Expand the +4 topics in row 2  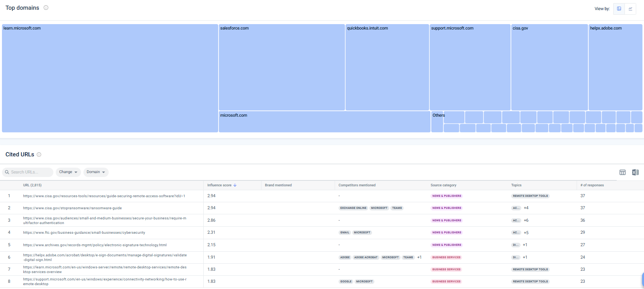point(526,208)
